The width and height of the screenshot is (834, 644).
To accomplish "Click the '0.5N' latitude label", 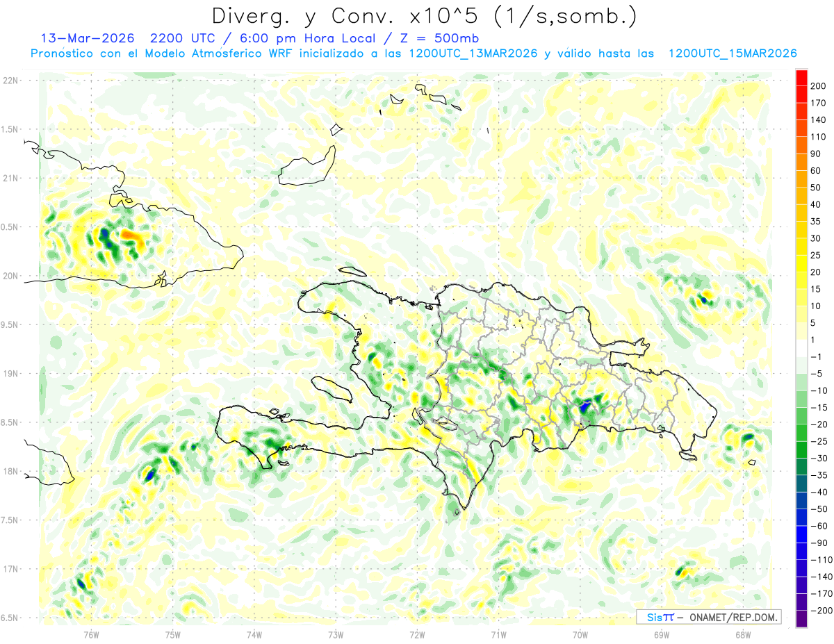I will coord(10,227).
